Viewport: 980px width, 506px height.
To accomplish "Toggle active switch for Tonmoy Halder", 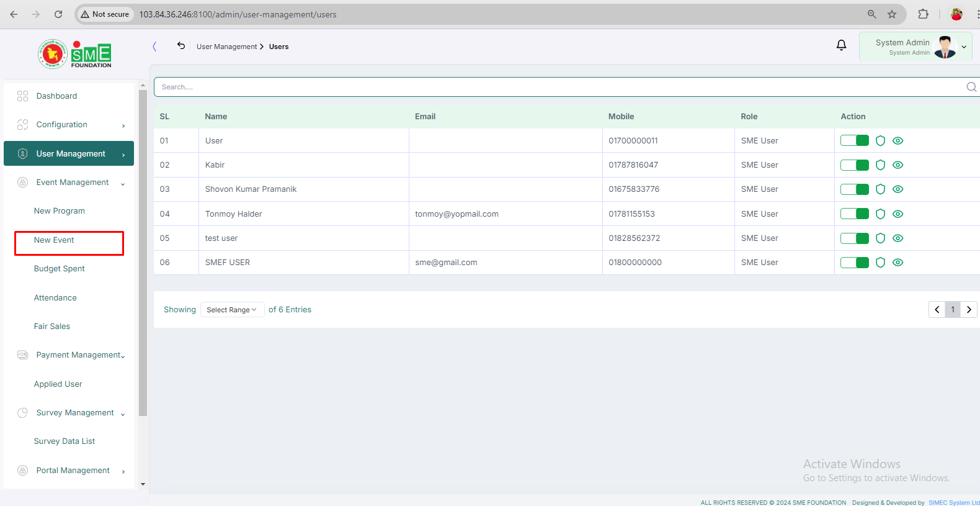I will (x=855, y=214).
